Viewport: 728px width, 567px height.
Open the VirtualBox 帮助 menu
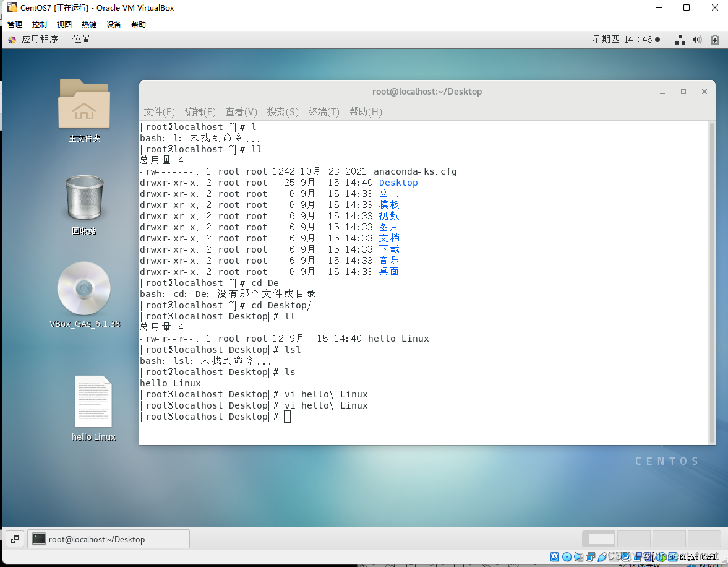(x=139, y=25)
